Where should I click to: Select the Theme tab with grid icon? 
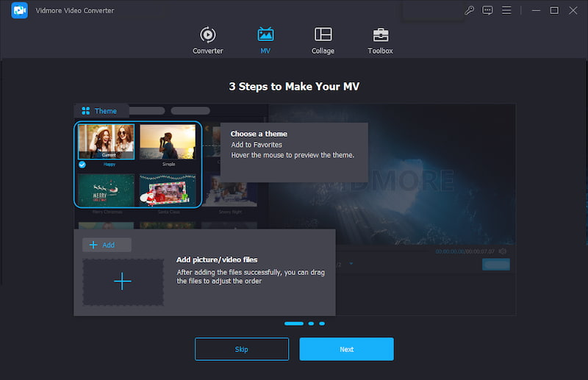click(99, 111)
